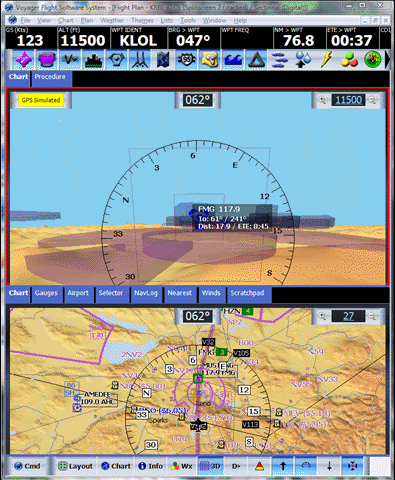Toggle the lightning bolt weather icon
The width and height of the screenshot is (395, 480).
326,60
